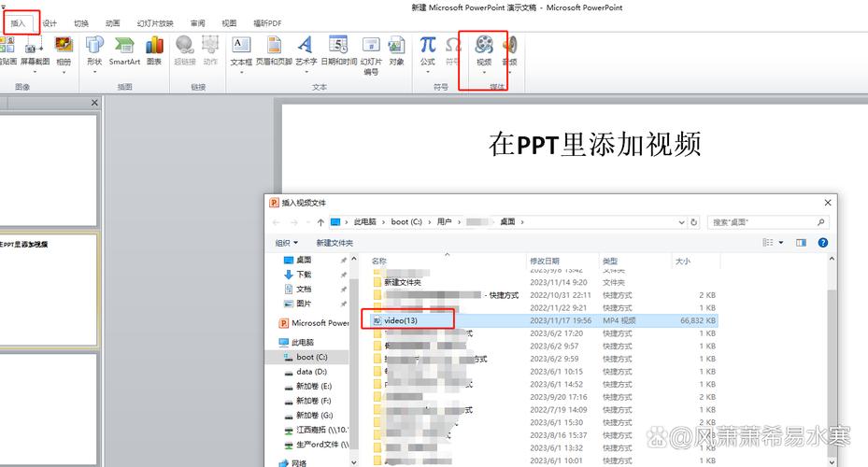Click the 相册 photo album icon

click(64, 50)
